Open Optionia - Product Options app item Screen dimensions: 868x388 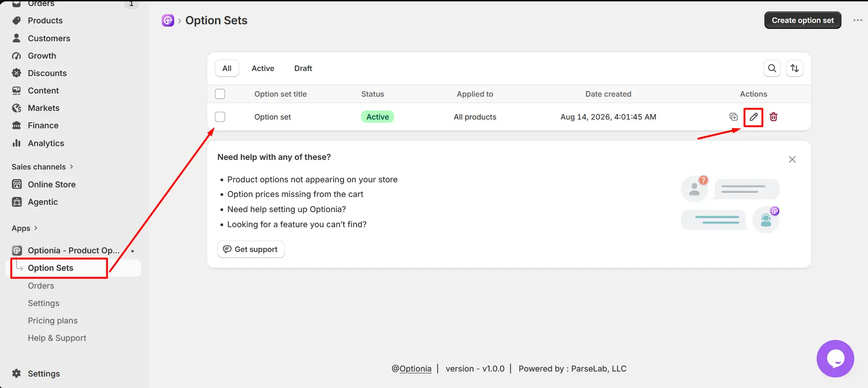click(73, 251)
